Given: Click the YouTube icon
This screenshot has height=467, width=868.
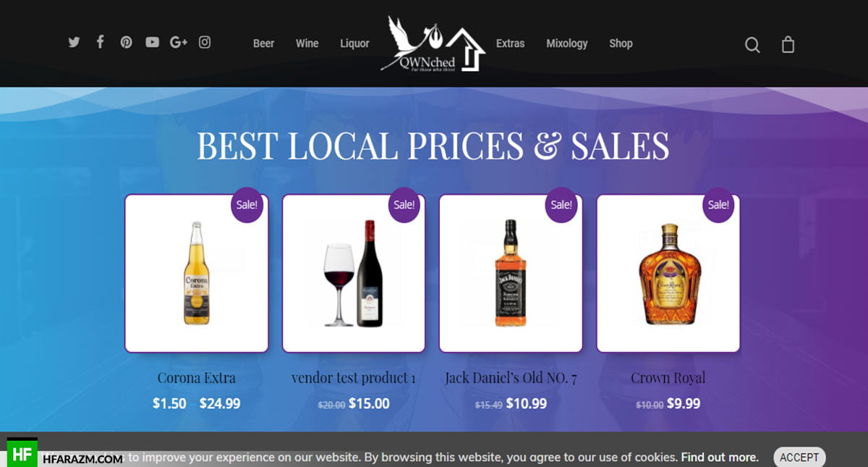Looking at the screenshot, I should click(x=152, y=43).
